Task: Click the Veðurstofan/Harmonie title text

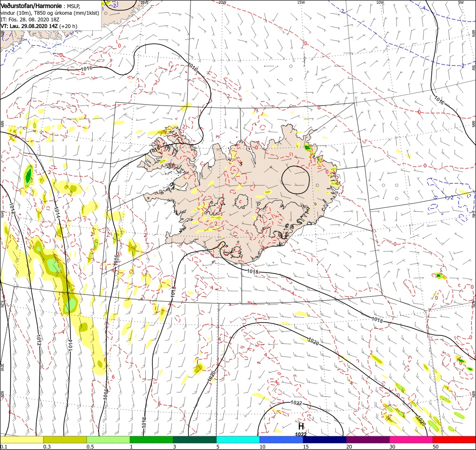Action: tap(31, 6)
